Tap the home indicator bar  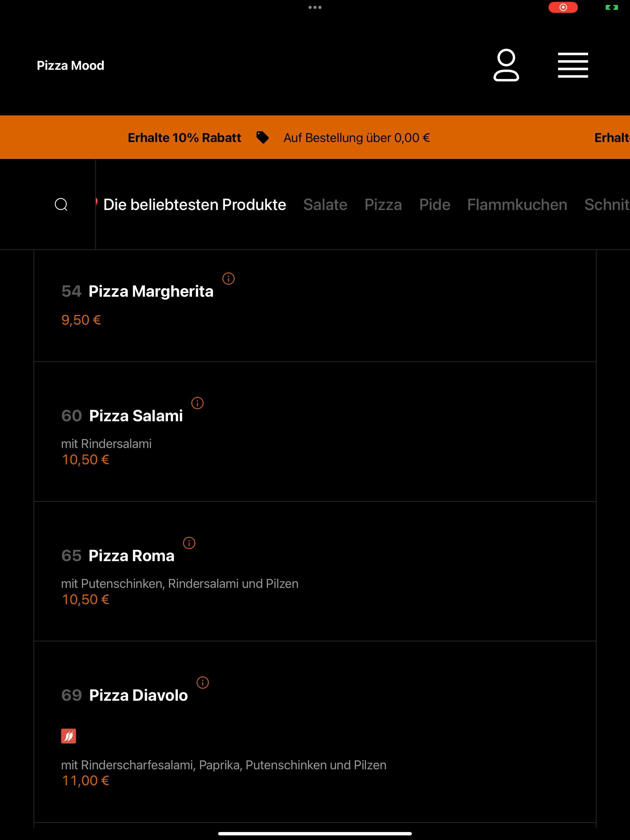(315, 834)
